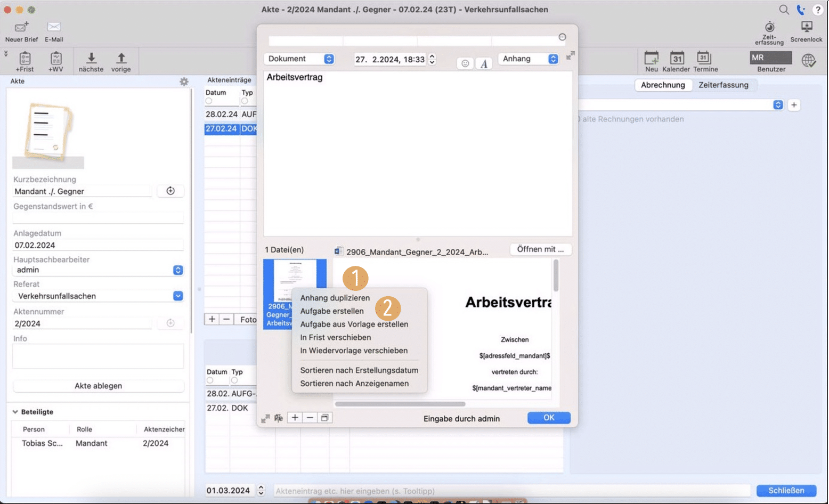This screenshot has width=829, height=504.
Task: Switch to the Abrechnung tab
Action: (663, 85)
